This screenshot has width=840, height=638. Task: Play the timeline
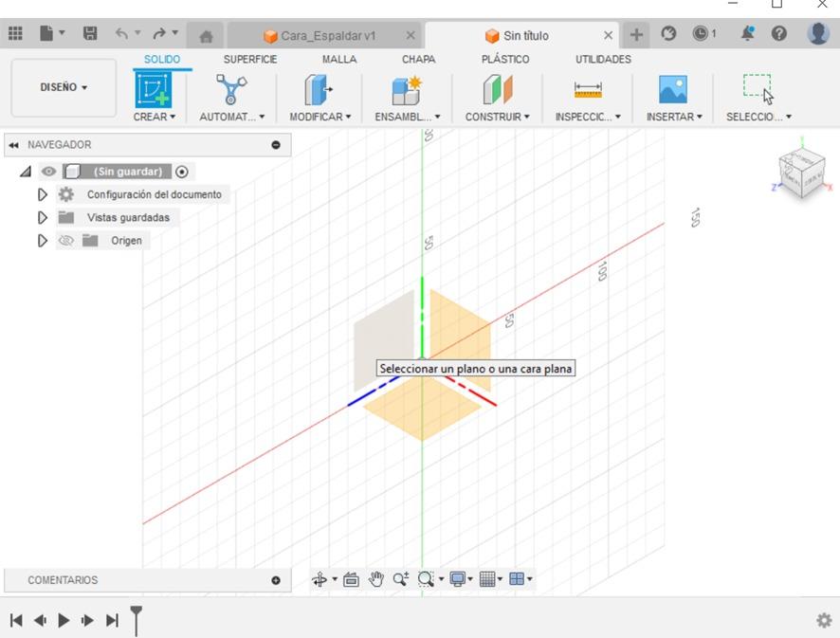point(64,620)
